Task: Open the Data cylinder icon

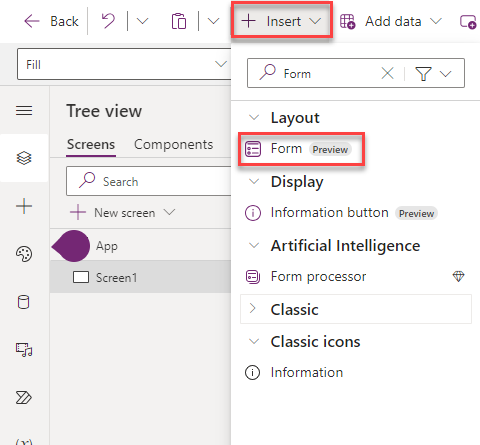Action: click(x=23, y=302)
